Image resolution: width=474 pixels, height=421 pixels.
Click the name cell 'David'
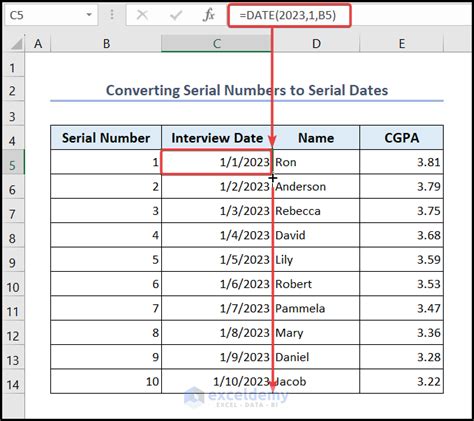(x=316, y=235)
